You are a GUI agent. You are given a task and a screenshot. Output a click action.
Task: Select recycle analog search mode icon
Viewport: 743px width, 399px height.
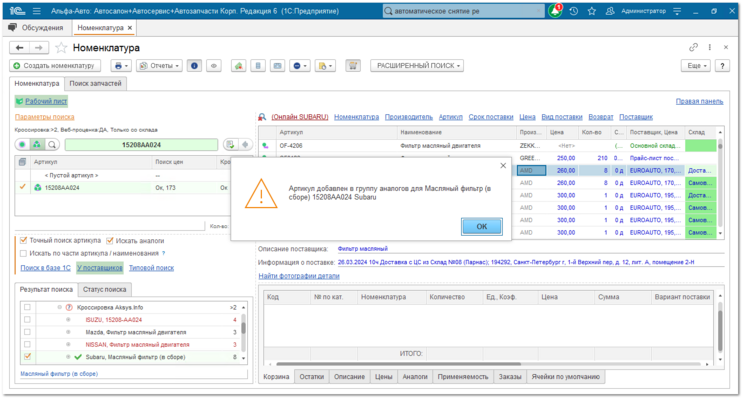(x=37, y=145)
